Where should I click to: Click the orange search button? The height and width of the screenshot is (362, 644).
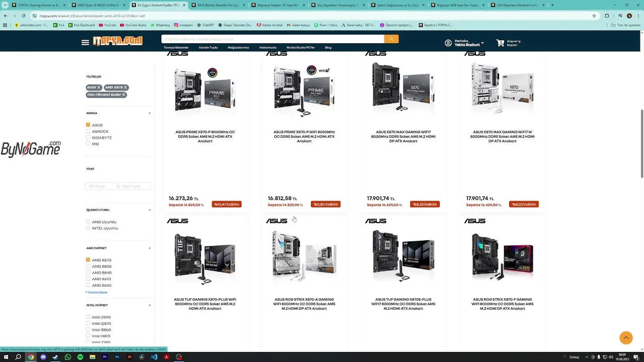pos(391,39)
